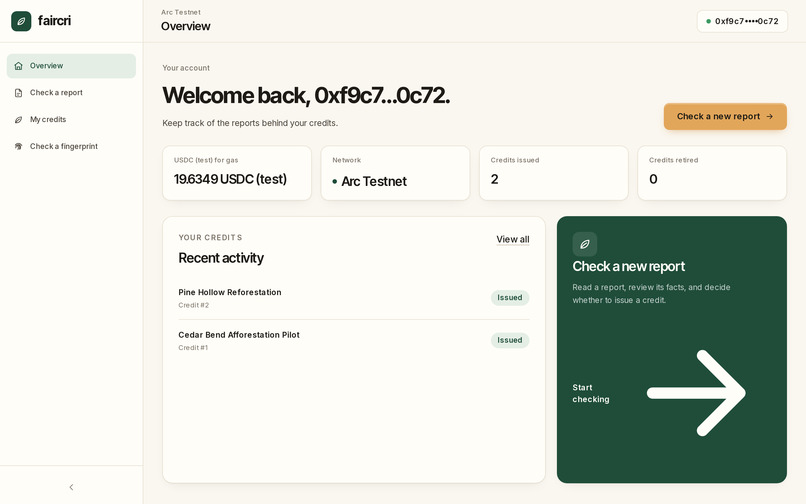
Task: Open the Overview menu item
Action: tap(71, 66)
